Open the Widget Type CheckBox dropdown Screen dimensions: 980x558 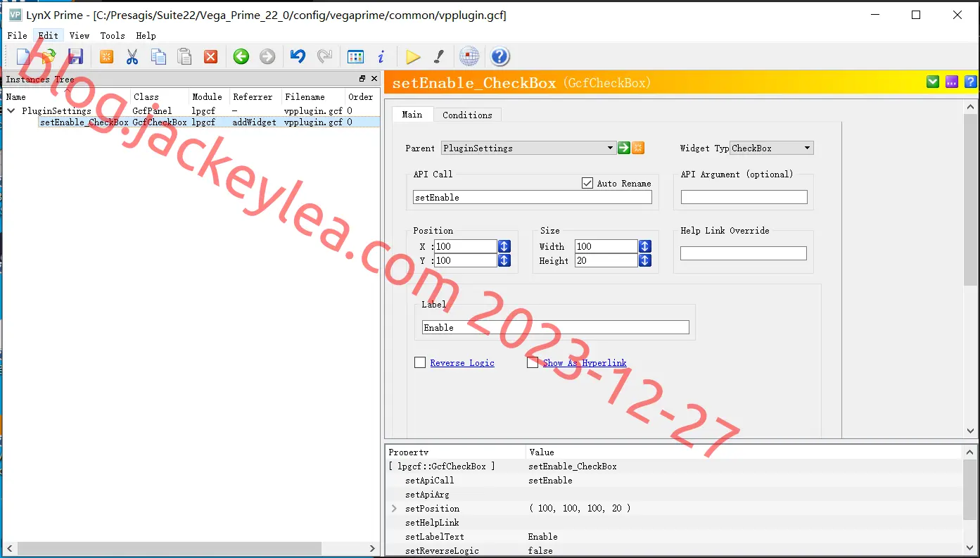[772, 148]
